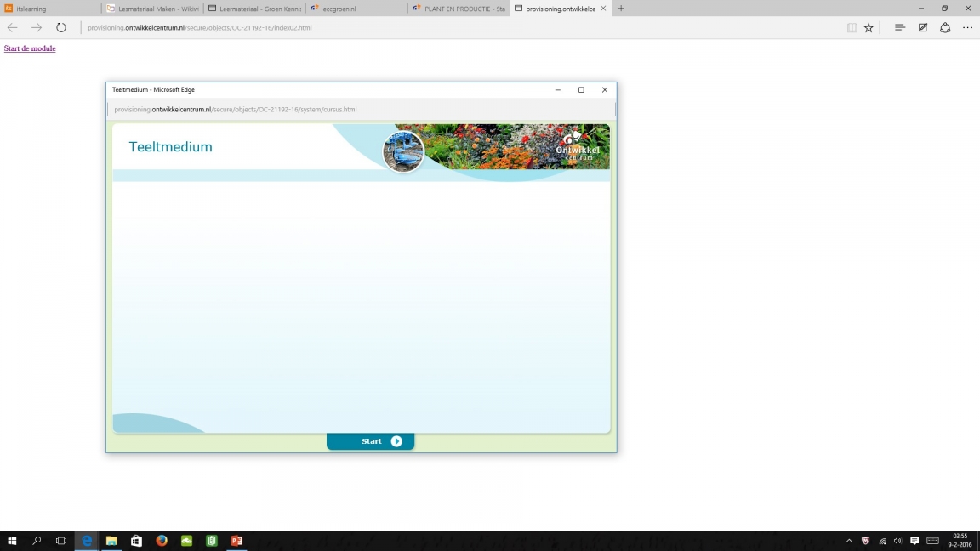Open the Action Center notifications icon
The width and height of the screenshot is (980, 551).
click(x=914, y=541)
